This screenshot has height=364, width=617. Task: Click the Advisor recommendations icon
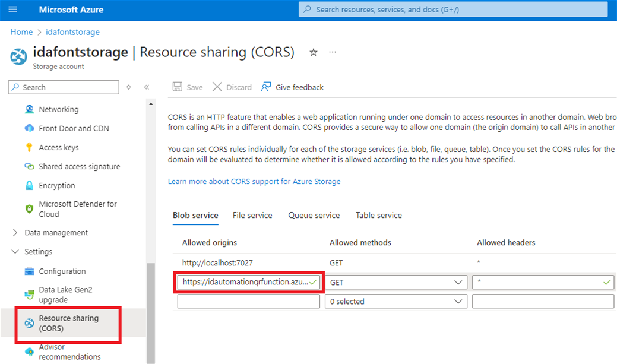[30, 352]
